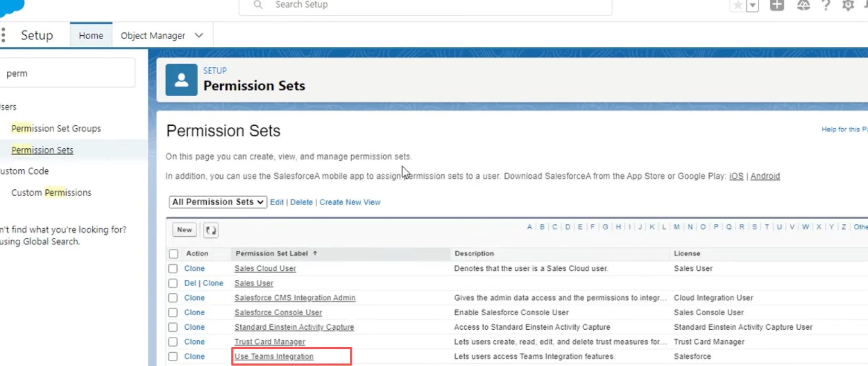The width and height of the screenshot is (868, 366).
Task: Clone Standard Einstein Activity Capture
Action: (x=195, y=327)
